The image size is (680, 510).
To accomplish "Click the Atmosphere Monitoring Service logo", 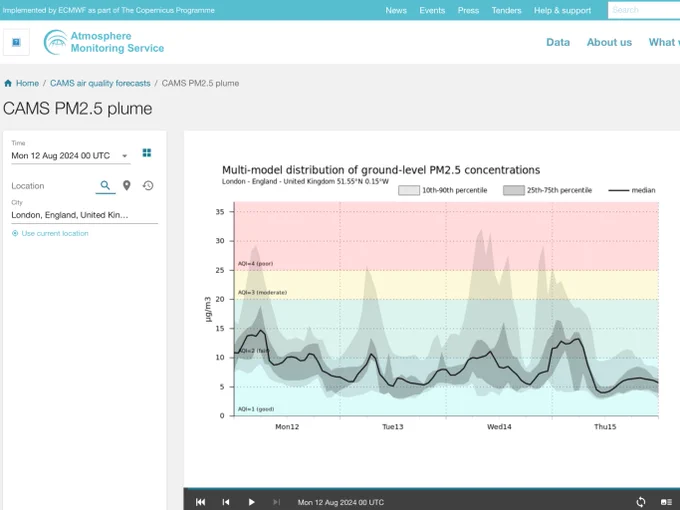I will [104, 42].
